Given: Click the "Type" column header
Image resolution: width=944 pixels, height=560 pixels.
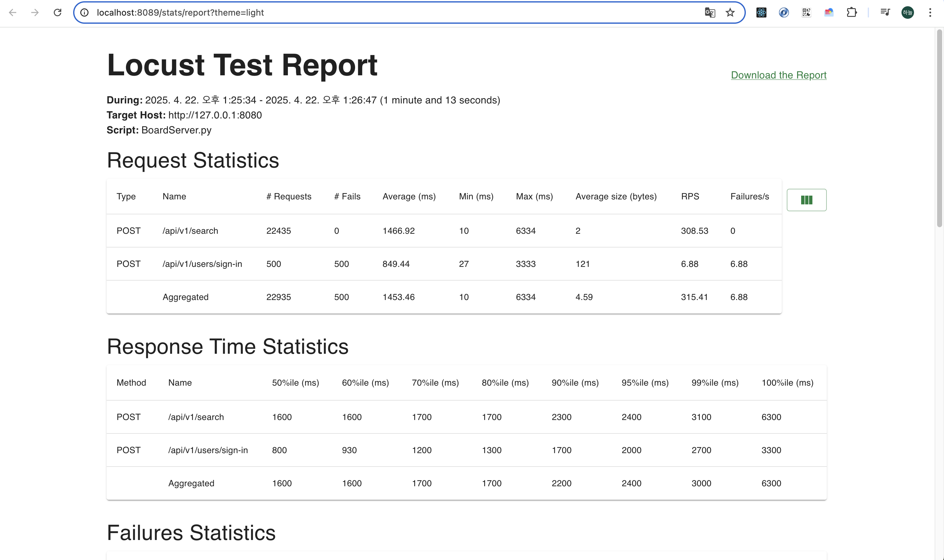Looking at the screenshot, I should 126,197.
